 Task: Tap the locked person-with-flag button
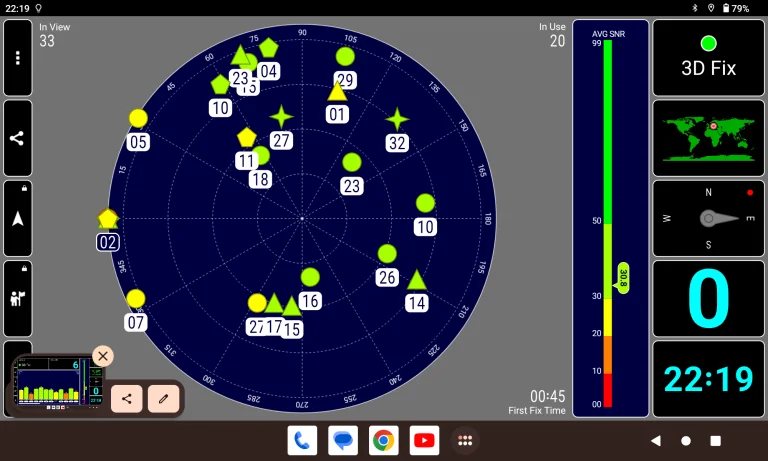point(17,298)
